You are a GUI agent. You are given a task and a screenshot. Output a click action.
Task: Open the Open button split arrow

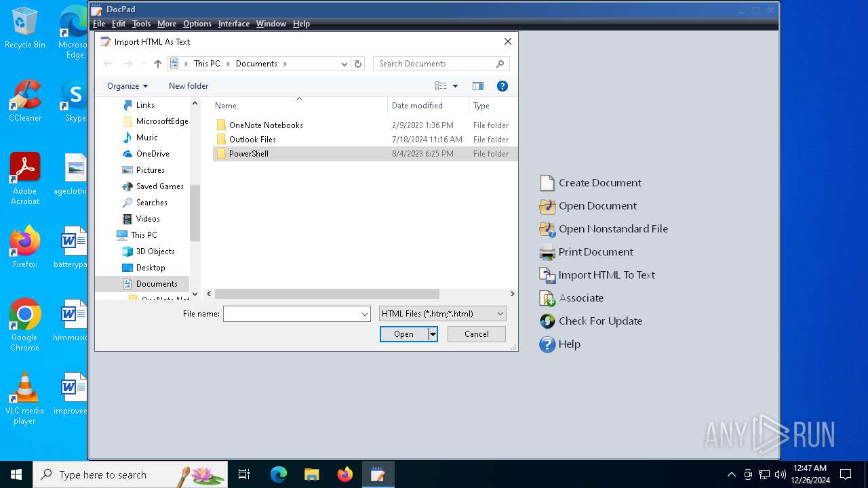pyautogui.click(x=433, y=334)
